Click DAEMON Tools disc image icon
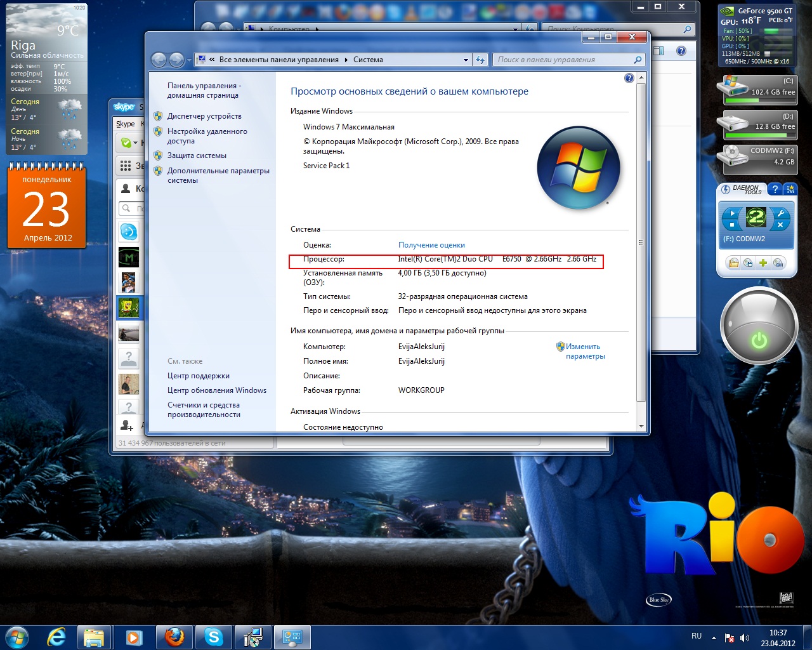812x650 pixels. 749,263
